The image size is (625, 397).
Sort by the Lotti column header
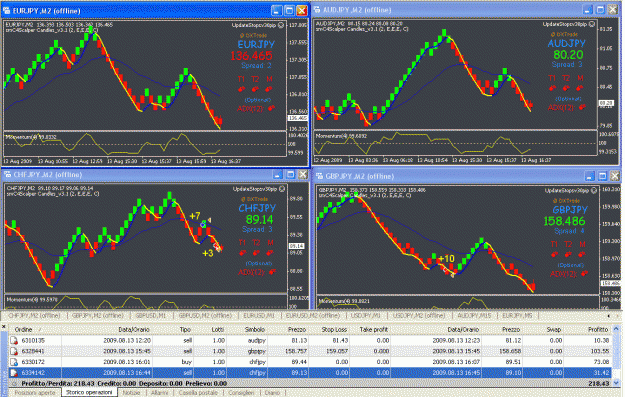click(x=218, y=330)
